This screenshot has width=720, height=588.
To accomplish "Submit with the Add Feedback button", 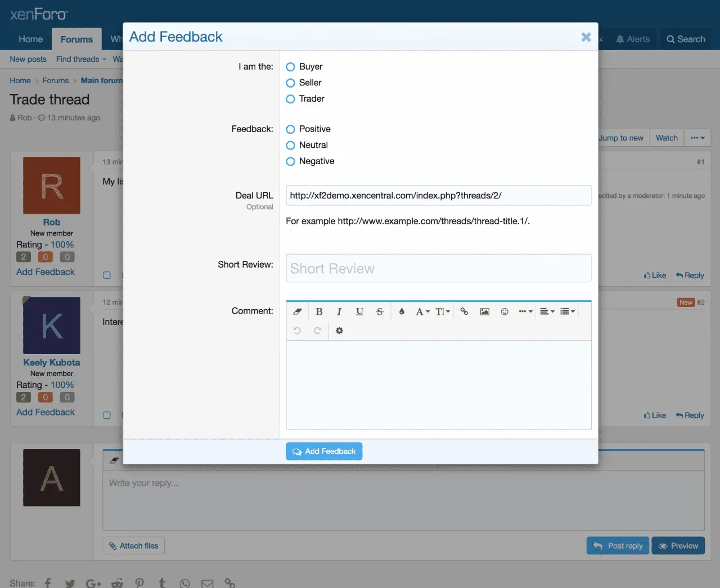I will tap(324, 451).
